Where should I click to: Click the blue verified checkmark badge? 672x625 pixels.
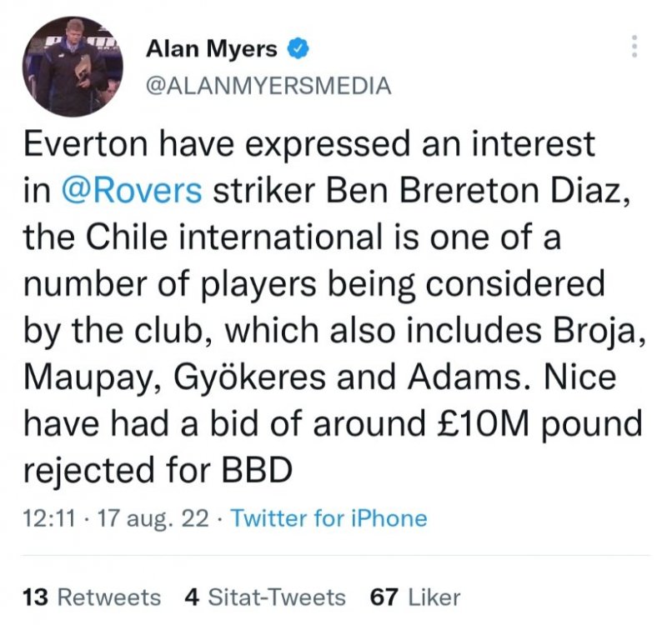coord(298,50)
